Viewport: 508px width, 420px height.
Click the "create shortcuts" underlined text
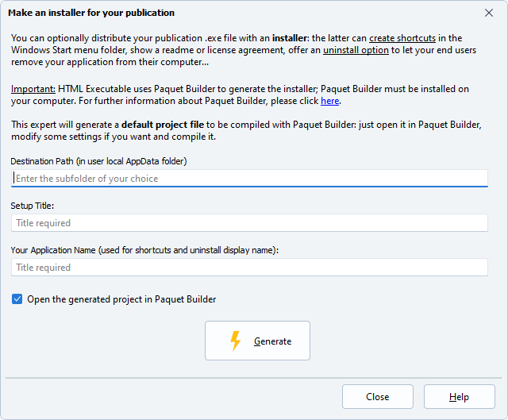click(404, 38)
